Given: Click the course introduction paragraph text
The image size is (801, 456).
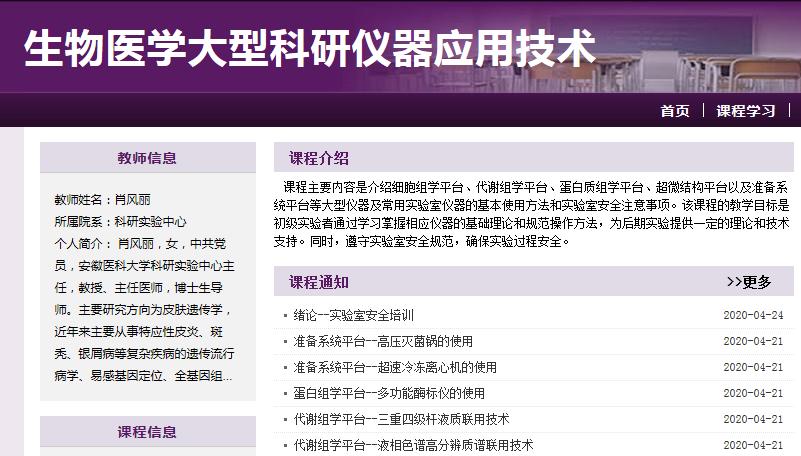Looking at the screenshot, I should pos(530,213).
